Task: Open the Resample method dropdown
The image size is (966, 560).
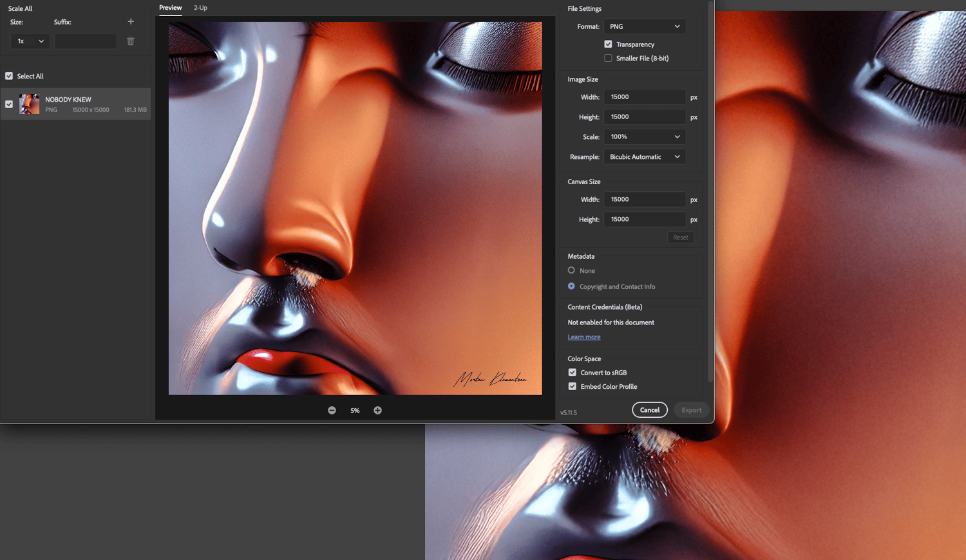Action: click(x=644, y=156)
